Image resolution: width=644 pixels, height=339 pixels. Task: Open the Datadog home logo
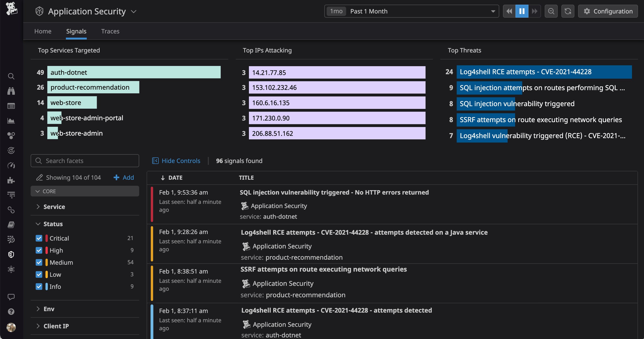click(x=11, y=9)
